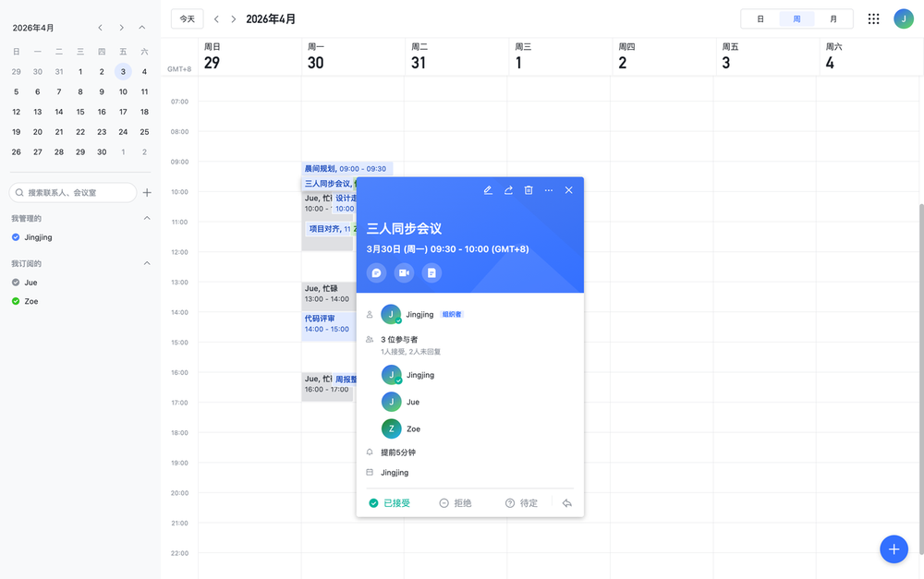Switch to the 日 day view tab
Screen dimensions: 924x579
tap(760, 18)
